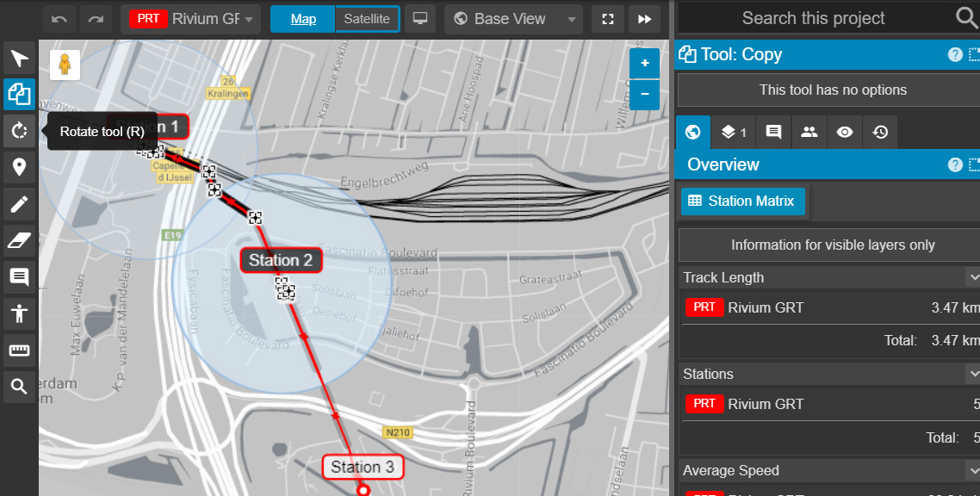Click the E19 highway badge
This screenshot has width=980, height=496.
tap(171, 235)
